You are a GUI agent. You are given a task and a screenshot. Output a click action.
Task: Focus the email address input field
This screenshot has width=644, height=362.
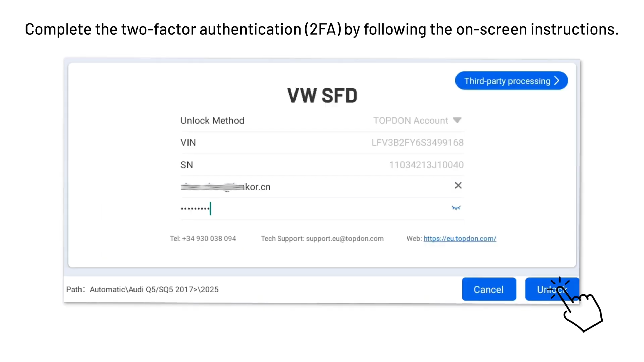click(x=302, y=187)
